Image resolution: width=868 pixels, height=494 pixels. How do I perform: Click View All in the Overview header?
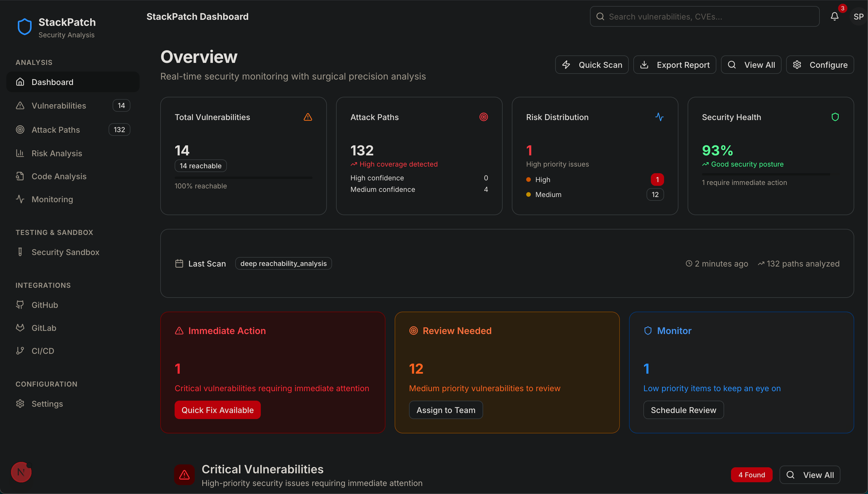click(x=751, y=65)
